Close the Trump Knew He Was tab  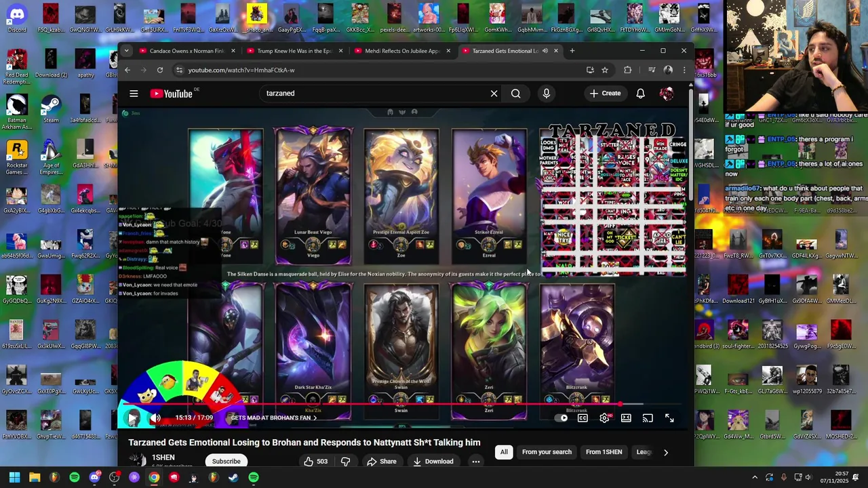coord(340,51)
